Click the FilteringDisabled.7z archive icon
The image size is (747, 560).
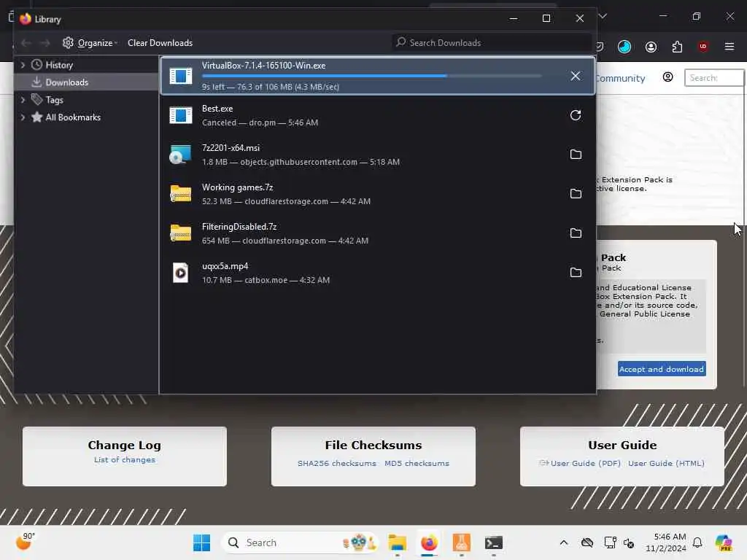181,233
